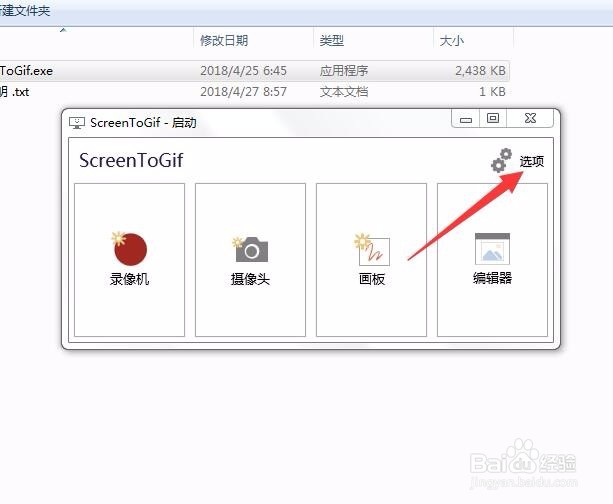Open the Editor (编辑器) picture icon
The height and width of the screenshot is (504, 613).
(492, 249)
